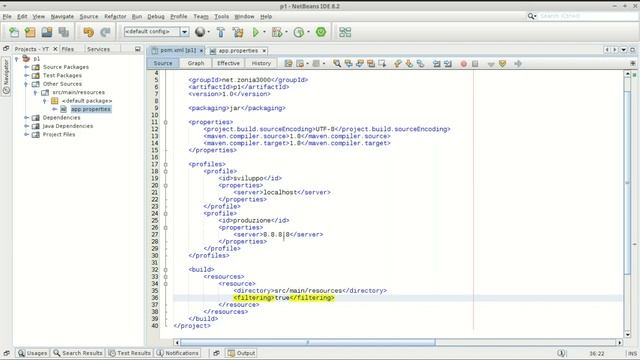Click the red Start Macro Recording icon
This screenshot has height=360, width=640.
(464, 64)
